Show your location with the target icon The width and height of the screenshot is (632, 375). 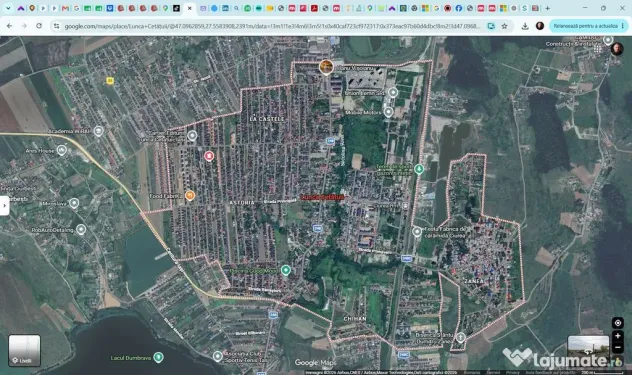pyautogui.click(x=617, y=323)
